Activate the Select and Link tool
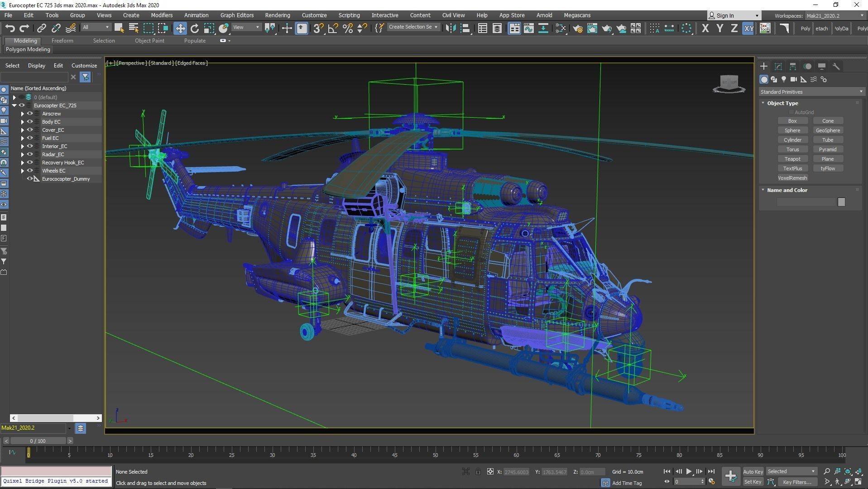 click(x=41, y=29)
